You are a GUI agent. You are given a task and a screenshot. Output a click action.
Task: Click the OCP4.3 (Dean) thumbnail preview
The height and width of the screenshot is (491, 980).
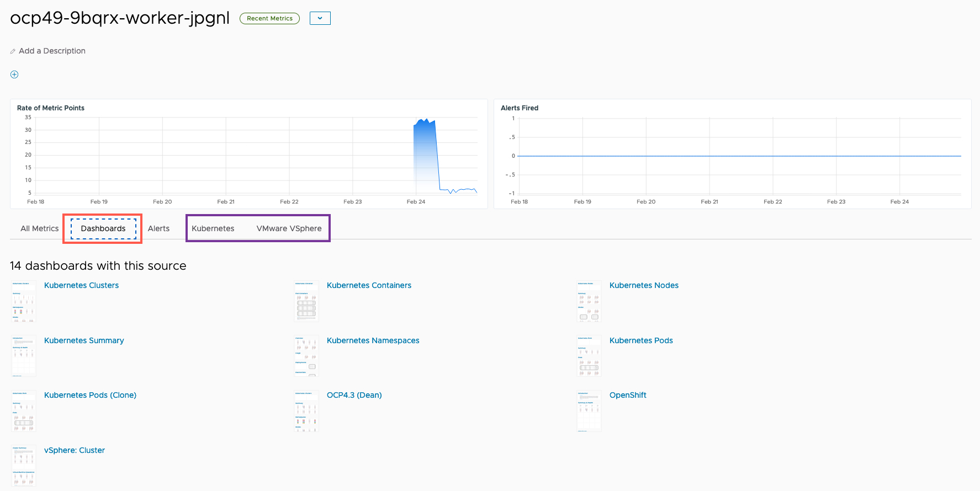pyautogui.click(x=306, y=411)
